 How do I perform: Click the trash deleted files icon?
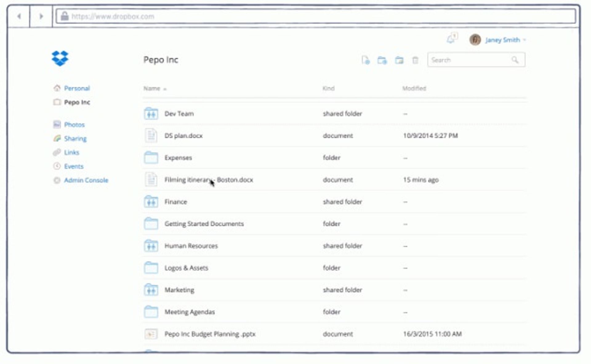[x=415, y=60]
